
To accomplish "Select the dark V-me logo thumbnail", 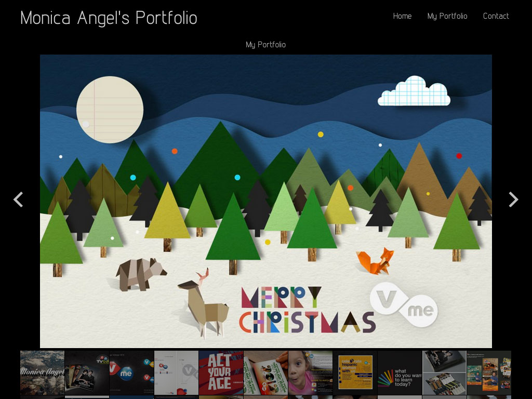I will [131, 373].
